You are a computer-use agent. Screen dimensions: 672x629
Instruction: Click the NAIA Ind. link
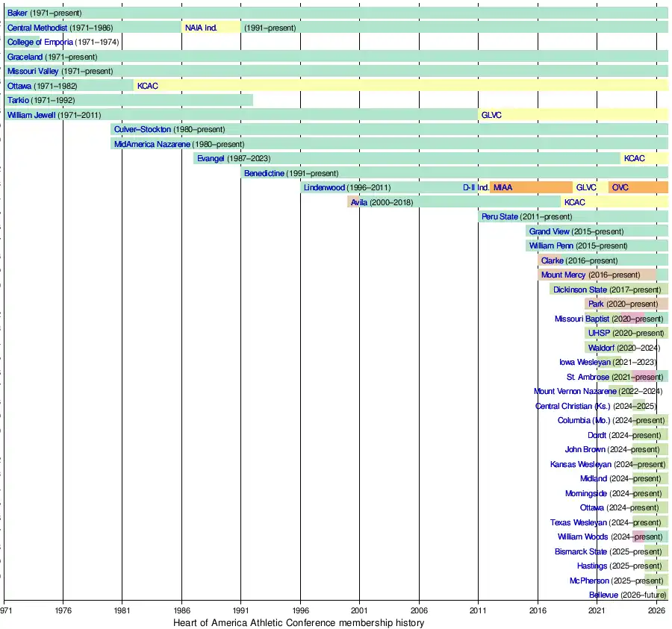[x=201, y=28]
